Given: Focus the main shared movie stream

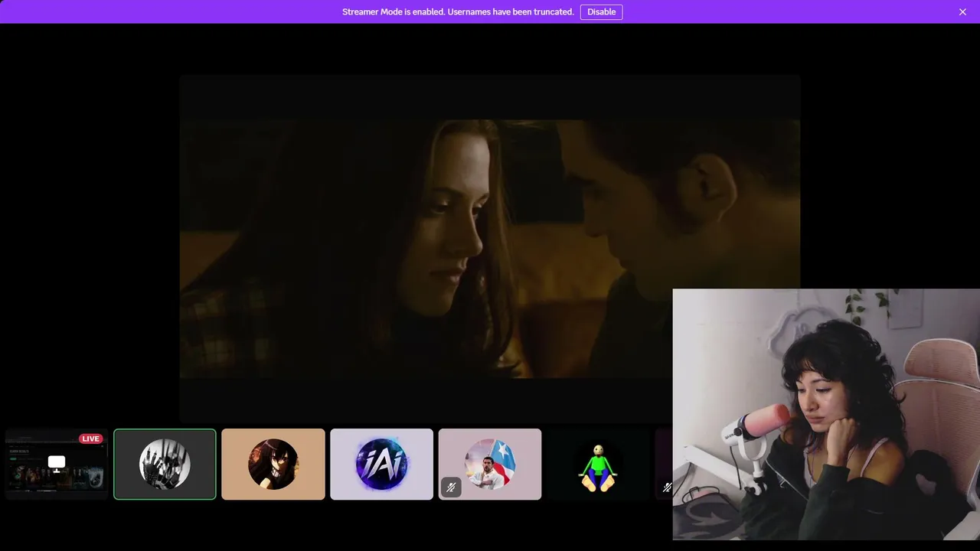Looking at the screenshot, I should [x=490, y=249].
